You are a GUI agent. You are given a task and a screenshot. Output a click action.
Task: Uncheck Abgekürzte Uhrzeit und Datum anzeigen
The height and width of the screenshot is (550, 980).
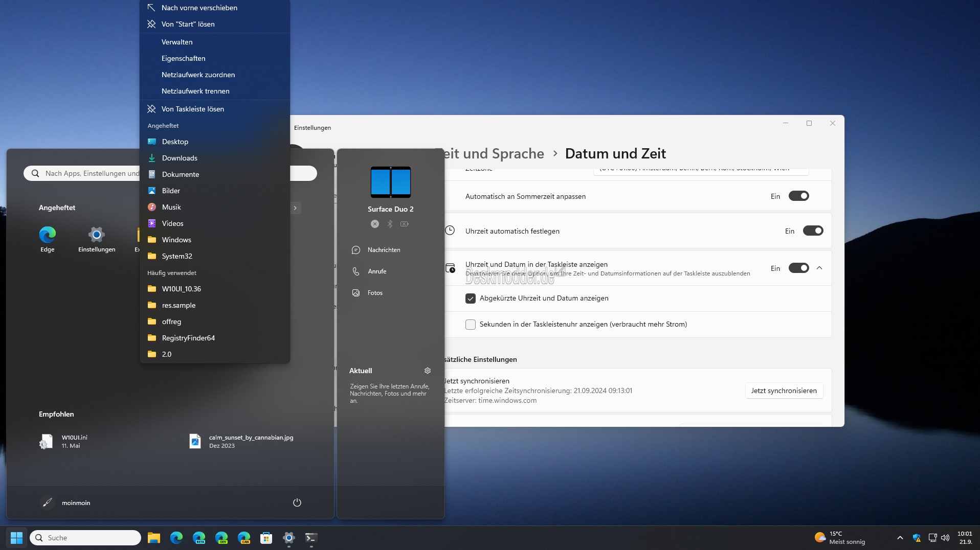(x=471, y=299)
